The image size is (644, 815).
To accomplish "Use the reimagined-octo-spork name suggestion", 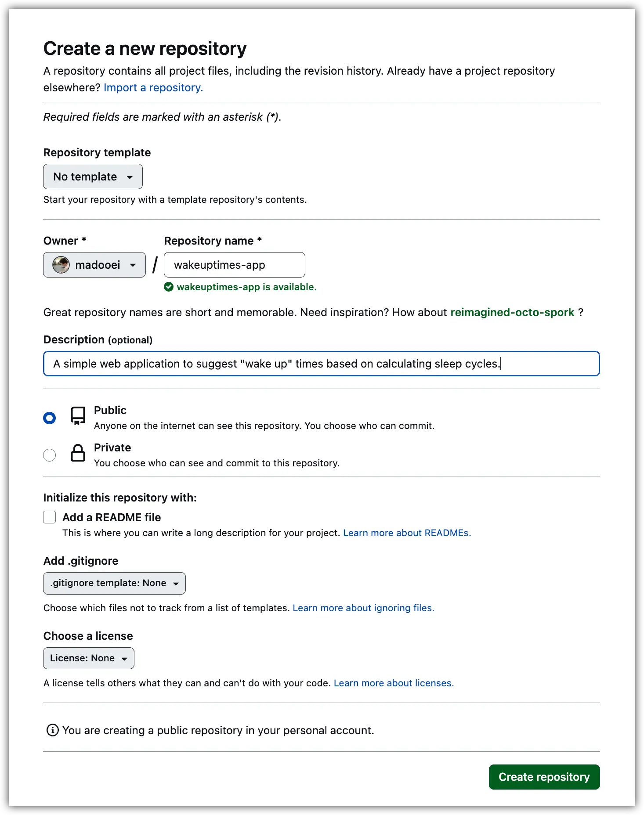I will pyautogui.click(x=512, y=312).
